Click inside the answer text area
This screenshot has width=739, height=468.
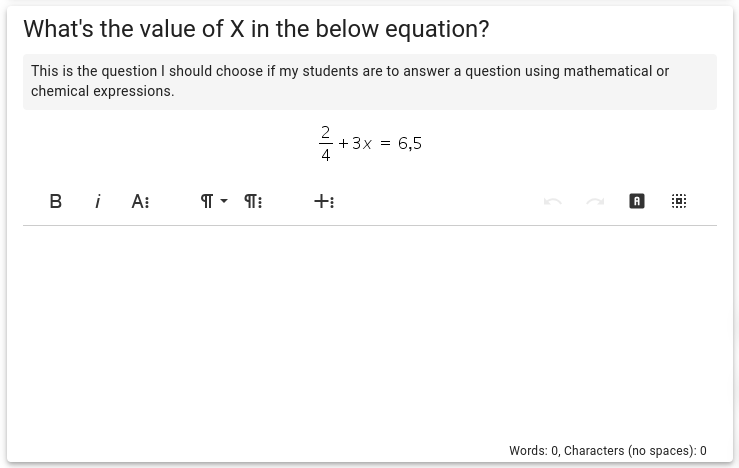(x=369, y=330)
